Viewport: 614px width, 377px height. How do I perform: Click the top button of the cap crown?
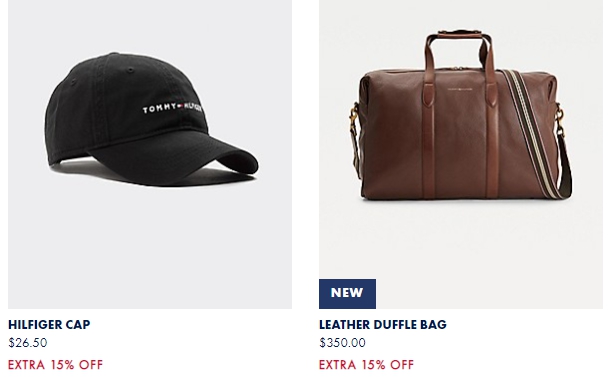tap(114, 54)
